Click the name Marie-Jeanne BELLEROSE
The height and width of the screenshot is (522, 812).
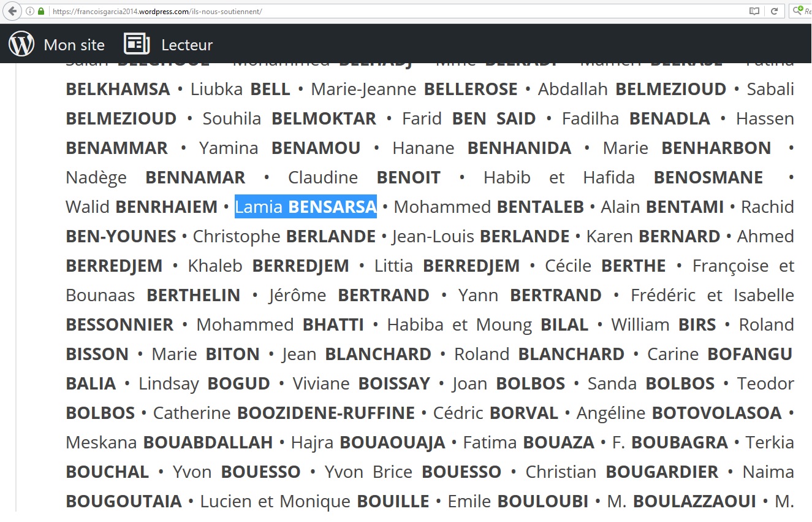[414, 89]
